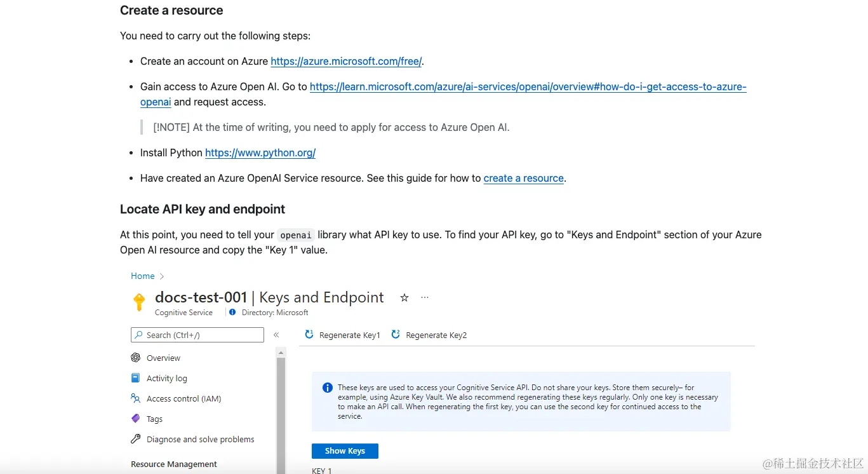The width and height of the screenshot is (868, 474).
Task: Open the python.org link
Action: click(260, 152)
